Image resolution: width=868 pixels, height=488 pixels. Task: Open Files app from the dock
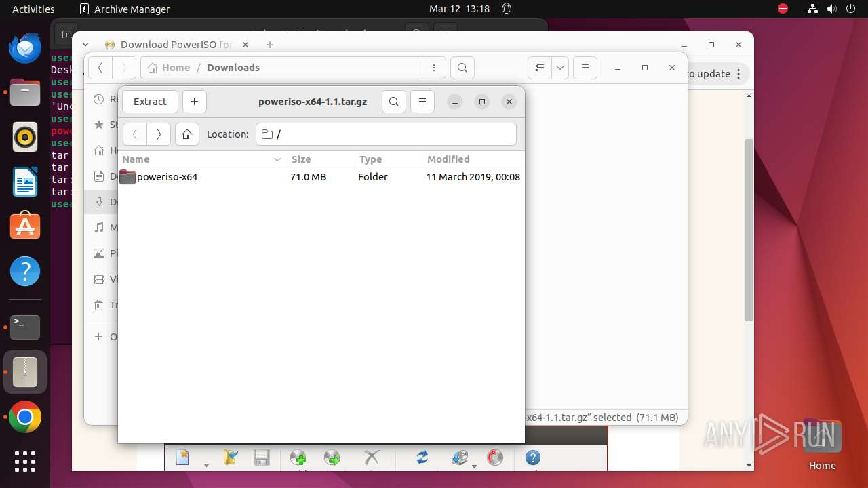click(25, 93)
